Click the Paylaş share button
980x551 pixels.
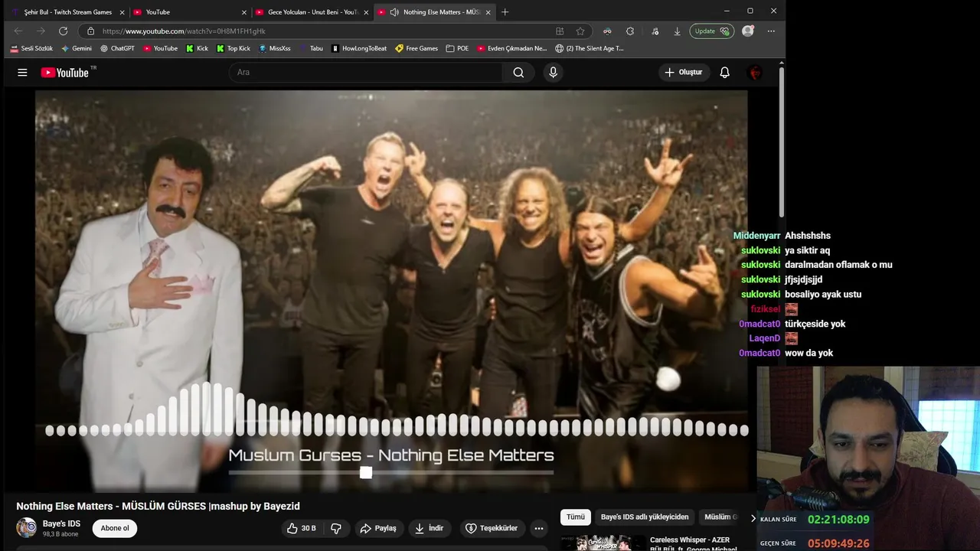coord(378,528)
